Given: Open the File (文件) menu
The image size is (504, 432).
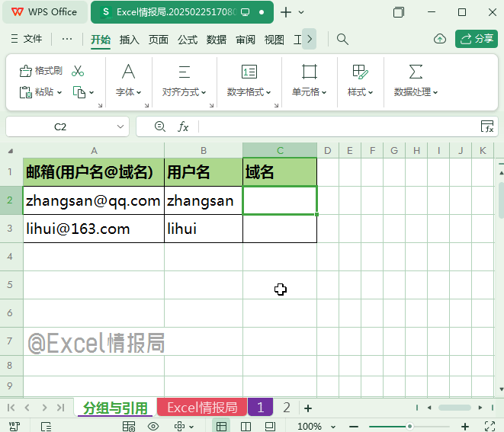Looking at the screenshot, I should pyautogui.click(x=27, y=39).
